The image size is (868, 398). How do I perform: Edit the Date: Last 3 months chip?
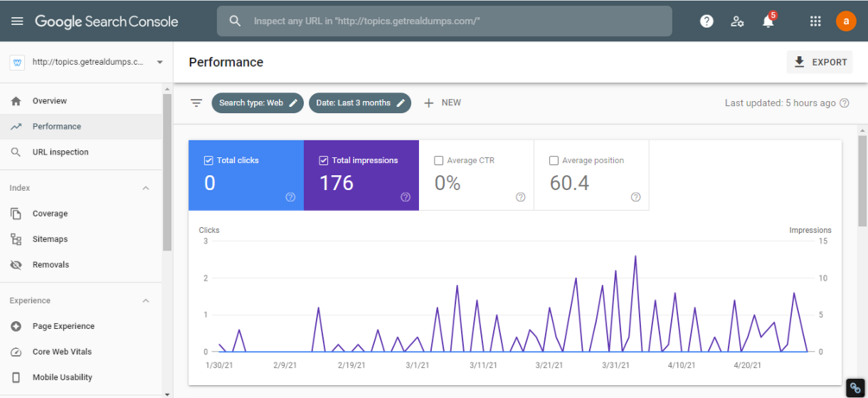[x=360, y=103]
